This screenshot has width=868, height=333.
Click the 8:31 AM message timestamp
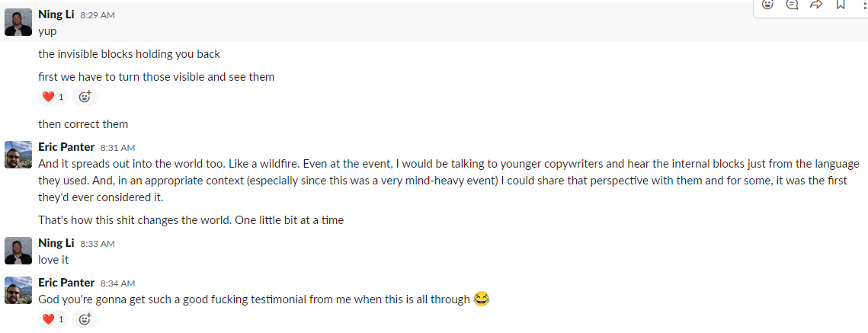[117, 148]
